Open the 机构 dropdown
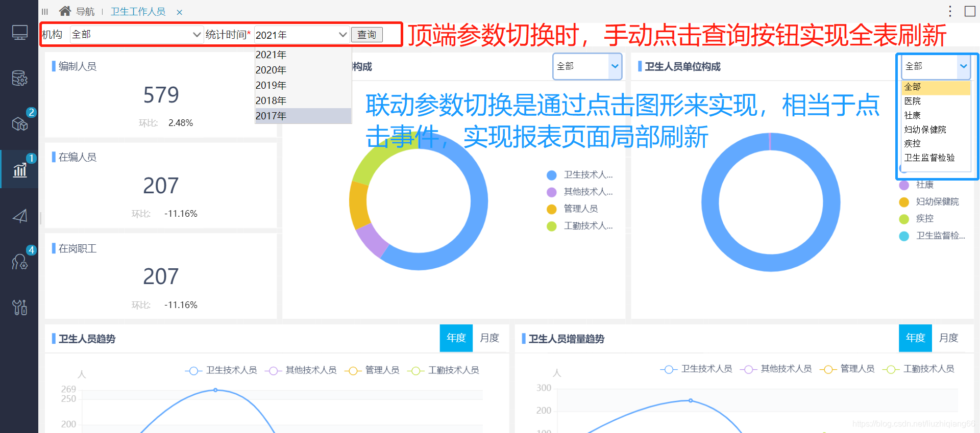Image resolution: width=980 pixels, height=433 pixels. tap(136, 35)
